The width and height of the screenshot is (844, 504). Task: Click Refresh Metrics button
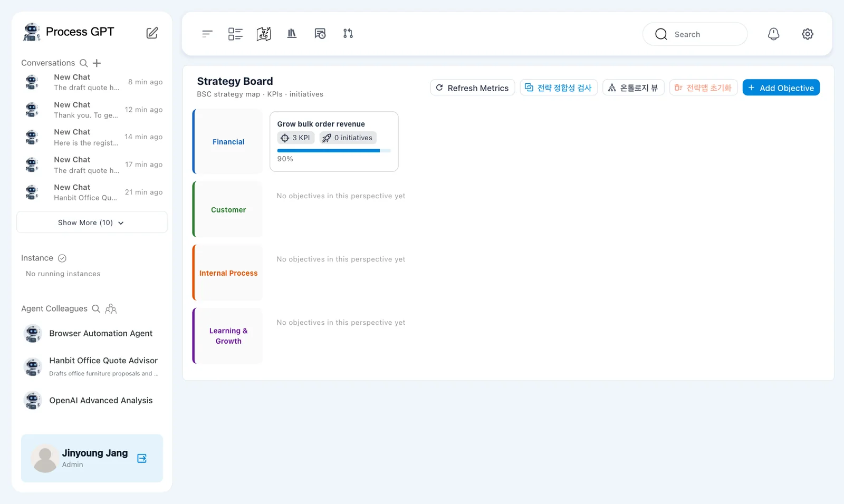pyautogui.click(x=473, y=88)
